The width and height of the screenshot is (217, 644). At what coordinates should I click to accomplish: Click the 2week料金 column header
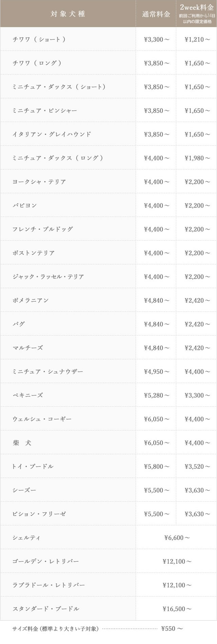click(197, 8)
